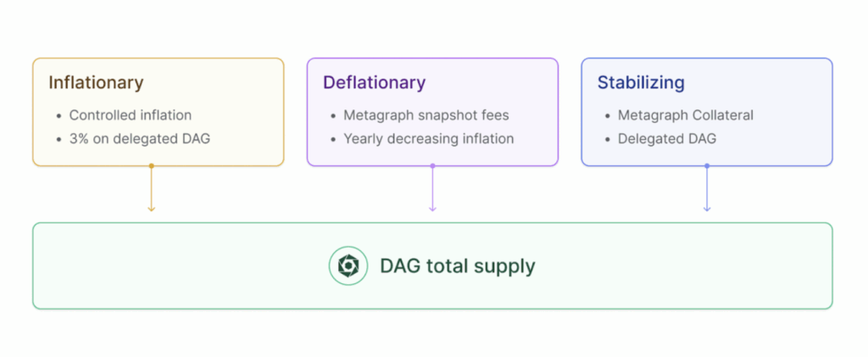
Task: Select the Deflationary heading
Action: point(374,83)
